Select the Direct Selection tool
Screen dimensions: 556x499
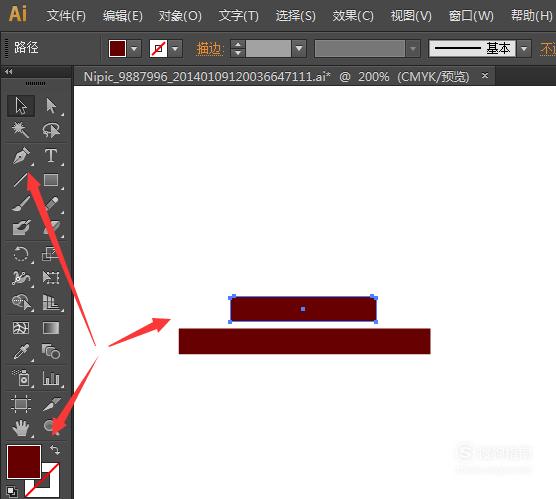pos(51,106)
